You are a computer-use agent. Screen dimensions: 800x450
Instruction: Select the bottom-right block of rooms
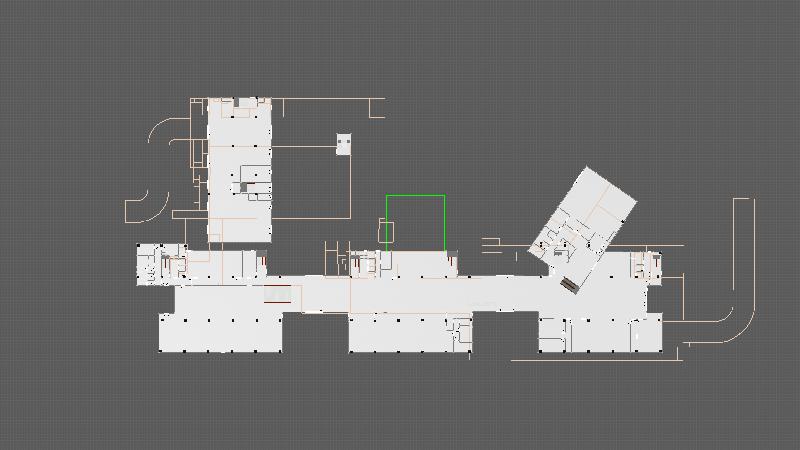click(600, 334)
